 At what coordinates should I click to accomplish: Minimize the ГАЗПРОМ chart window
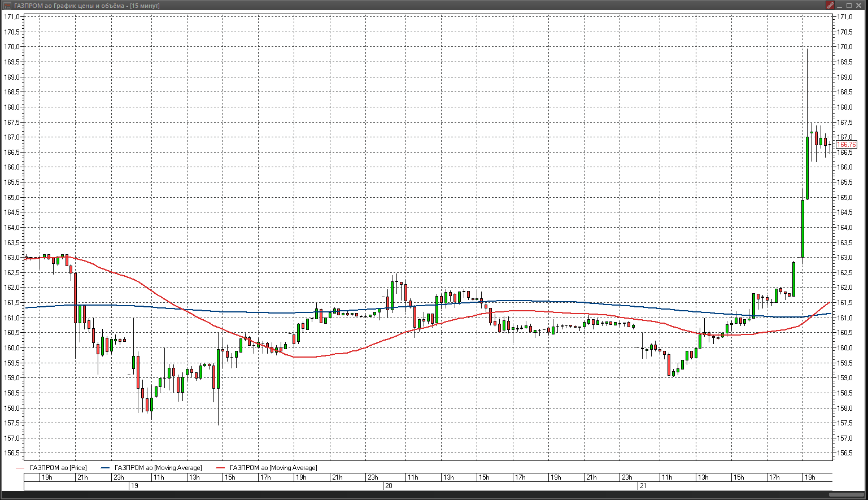(840, 5)
